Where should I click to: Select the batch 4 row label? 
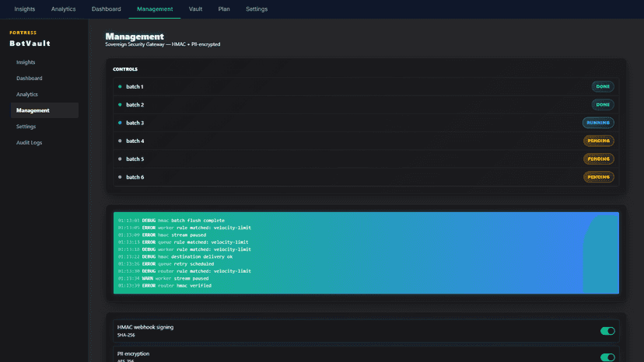tap(135, 141)
